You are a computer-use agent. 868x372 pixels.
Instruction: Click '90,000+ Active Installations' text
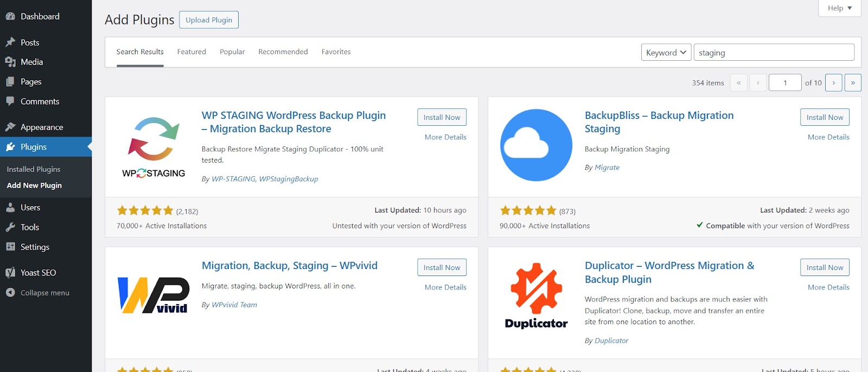click(545, 226)
